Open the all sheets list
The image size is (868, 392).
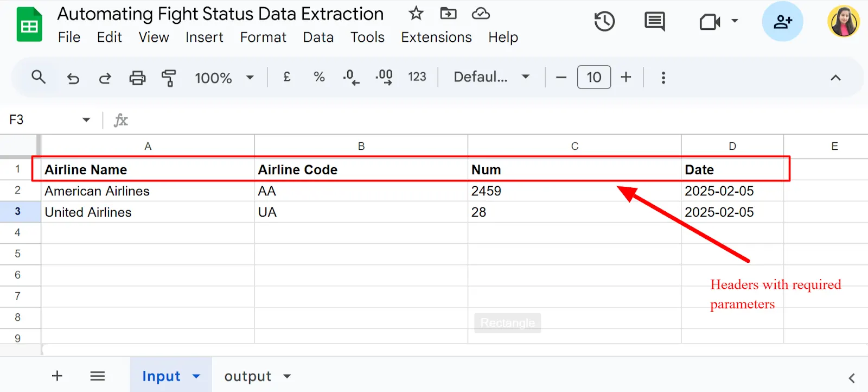click(98, 376)
